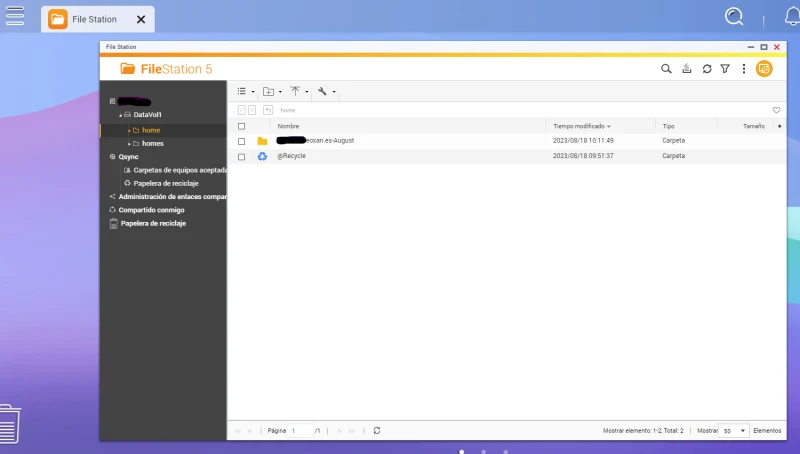Open Compartido conmigo
This screenshot has width=800, height=454.
[151, 210]
